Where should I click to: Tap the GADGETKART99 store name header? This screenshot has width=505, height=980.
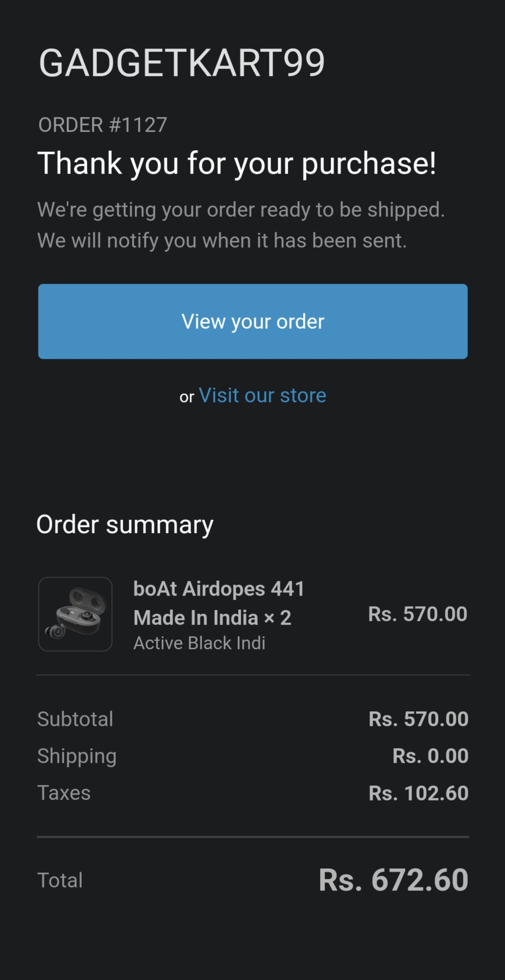[x=182, y=63]
